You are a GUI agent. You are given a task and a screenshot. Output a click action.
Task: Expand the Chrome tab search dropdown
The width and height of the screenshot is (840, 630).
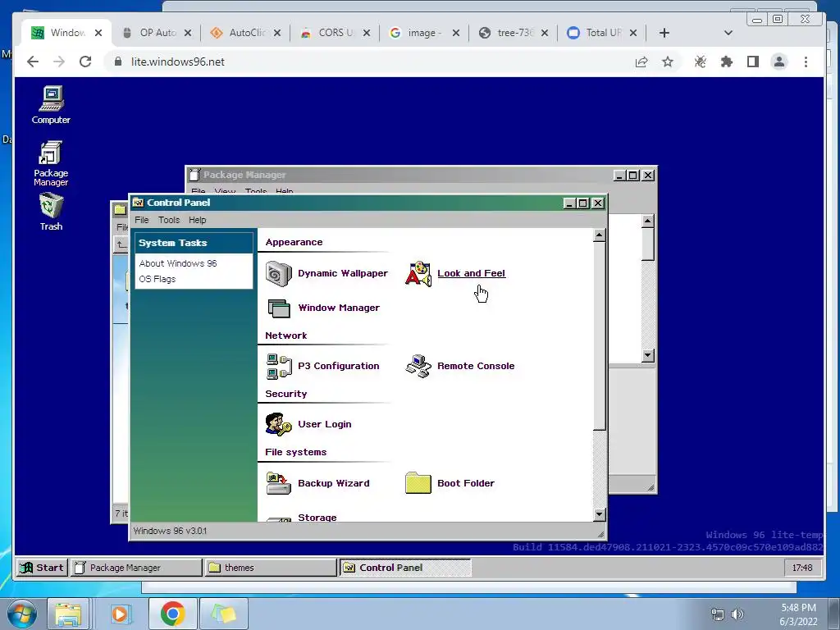click(x=728, y=33)
